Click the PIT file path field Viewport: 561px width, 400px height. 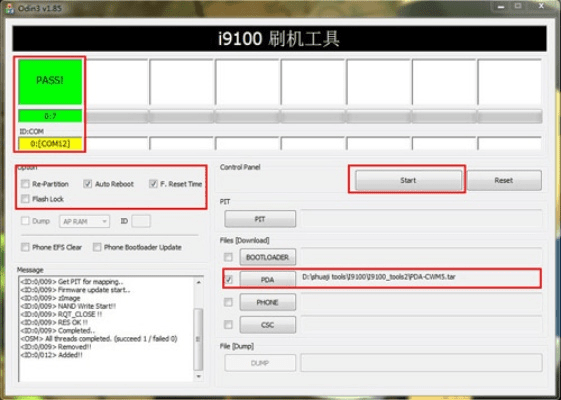coord(421,218)
